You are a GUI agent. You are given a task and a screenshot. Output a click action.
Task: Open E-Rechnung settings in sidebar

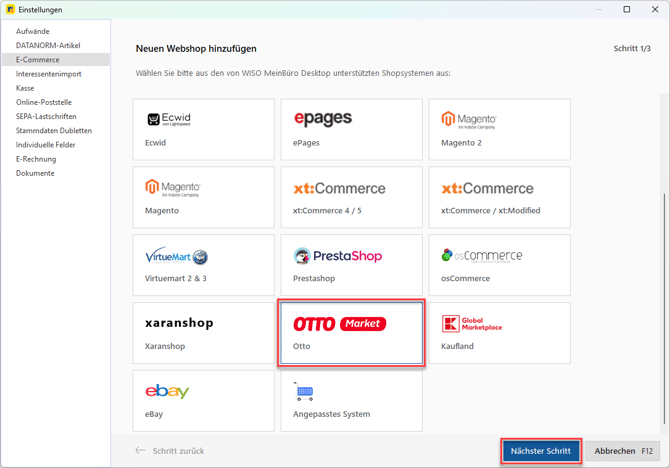[x=36, y=159]
